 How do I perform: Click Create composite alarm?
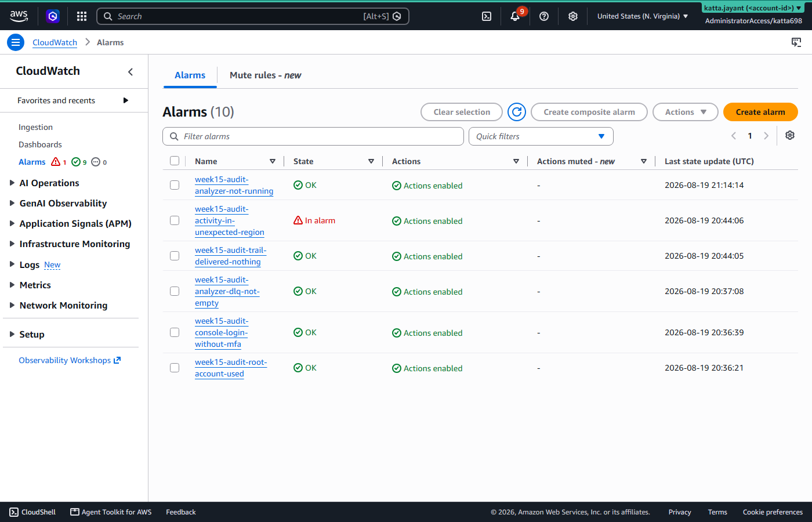589,112
